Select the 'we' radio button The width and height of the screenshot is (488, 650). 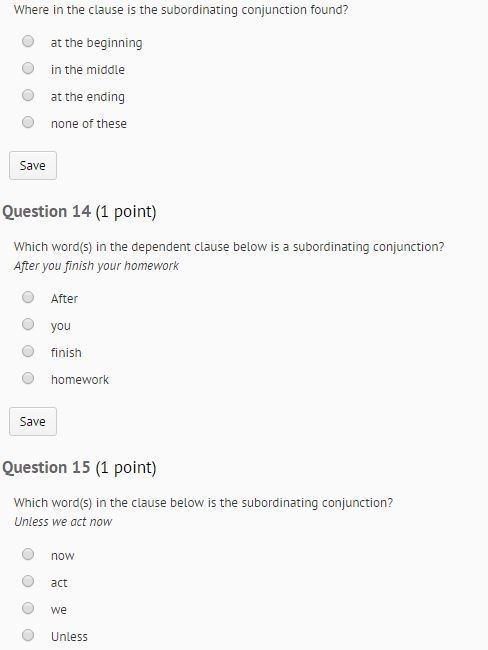pos(28,608)
